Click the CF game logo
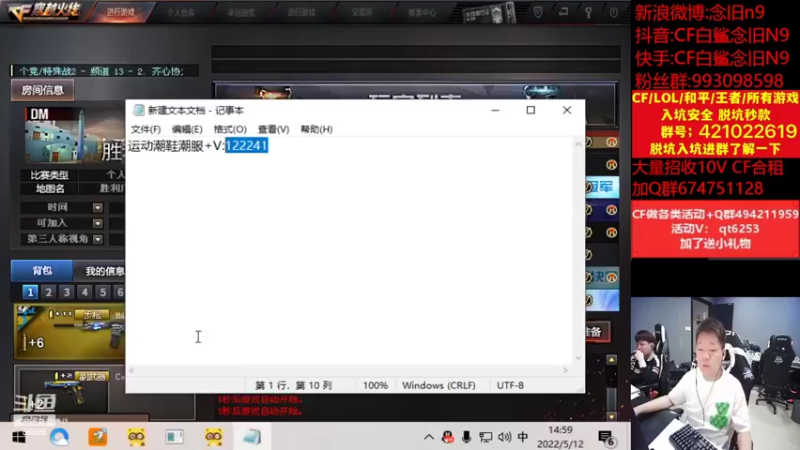The height and width of the screenshot is (450, 800). point(45,11)
